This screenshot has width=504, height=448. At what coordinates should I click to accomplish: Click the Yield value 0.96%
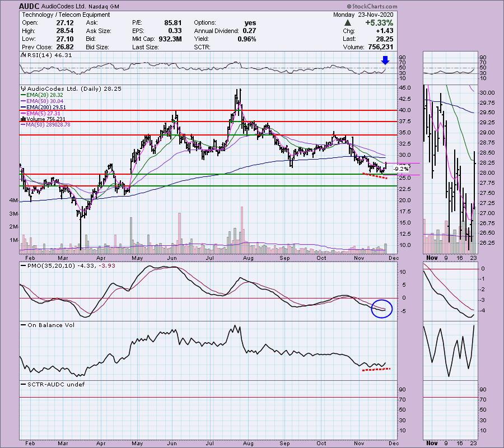point(247,39)
